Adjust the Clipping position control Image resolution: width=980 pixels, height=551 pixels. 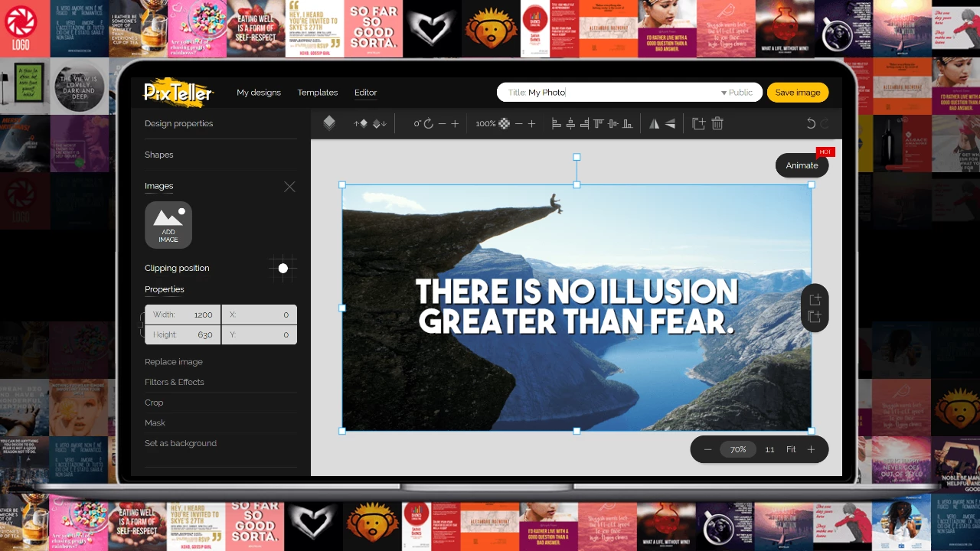(x=283, y=268)
